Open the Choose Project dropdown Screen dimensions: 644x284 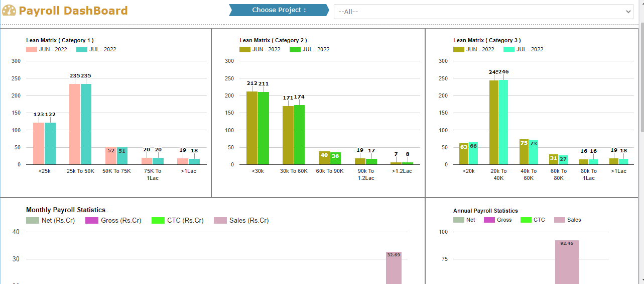coord(483,12)
